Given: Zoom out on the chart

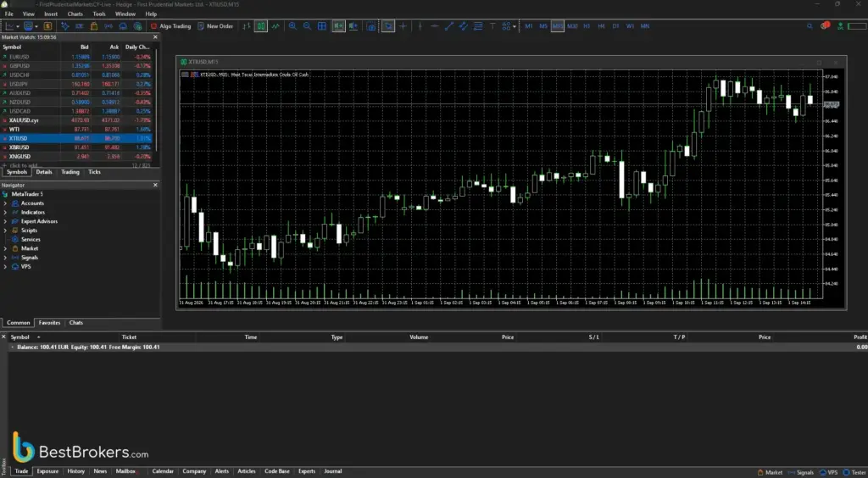Looking at the screenshot, I should point(307,26).
